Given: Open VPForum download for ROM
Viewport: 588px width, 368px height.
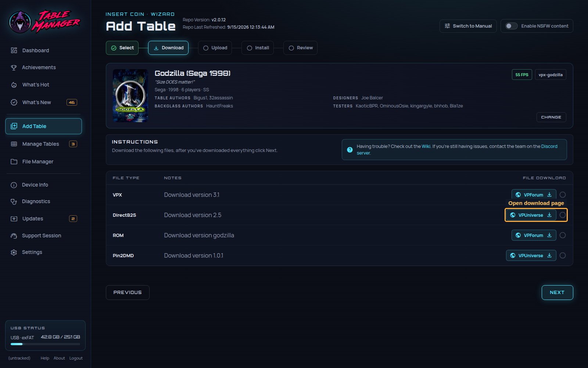Looking at the screenshot, I should pyautogui.click(x=534, y=235).
